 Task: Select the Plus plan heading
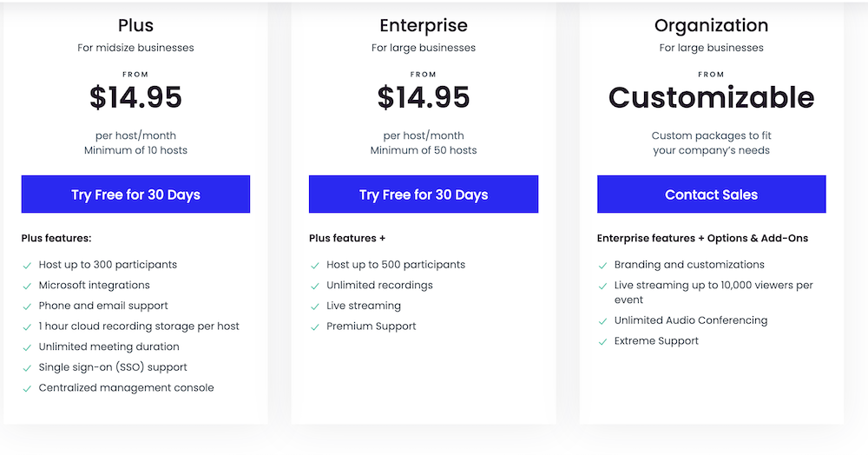(135, 25)
